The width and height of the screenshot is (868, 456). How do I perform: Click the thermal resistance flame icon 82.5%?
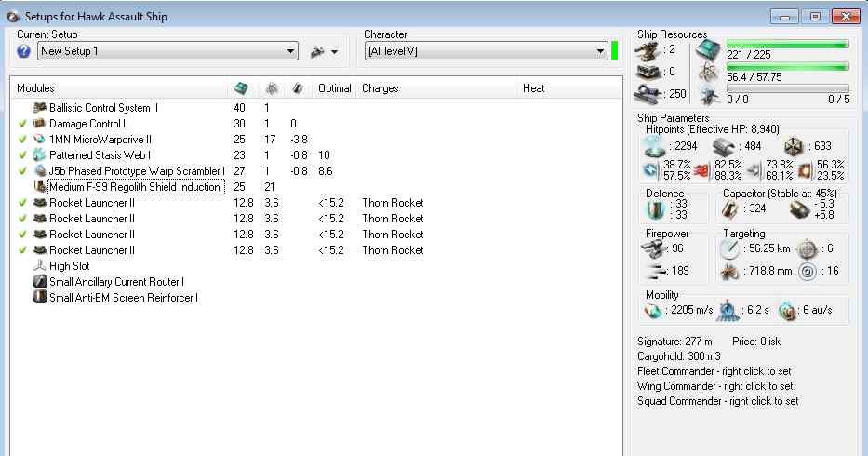[701, 171]
